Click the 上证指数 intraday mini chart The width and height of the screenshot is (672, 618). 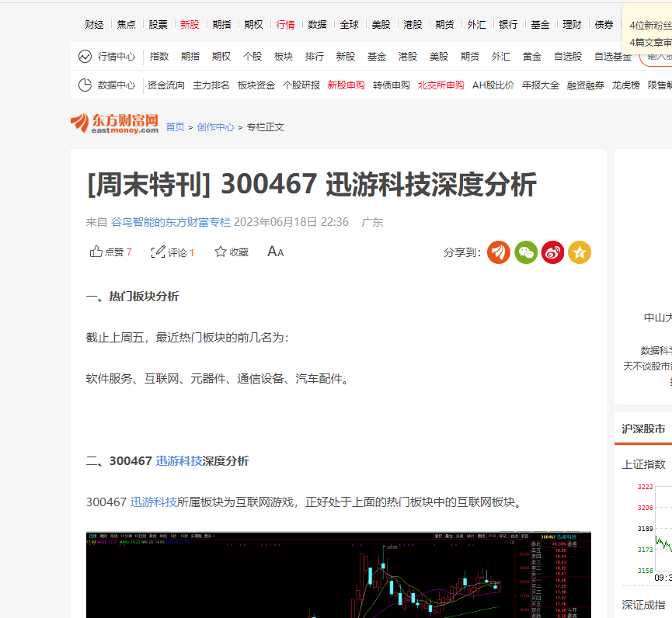point(654,533)
